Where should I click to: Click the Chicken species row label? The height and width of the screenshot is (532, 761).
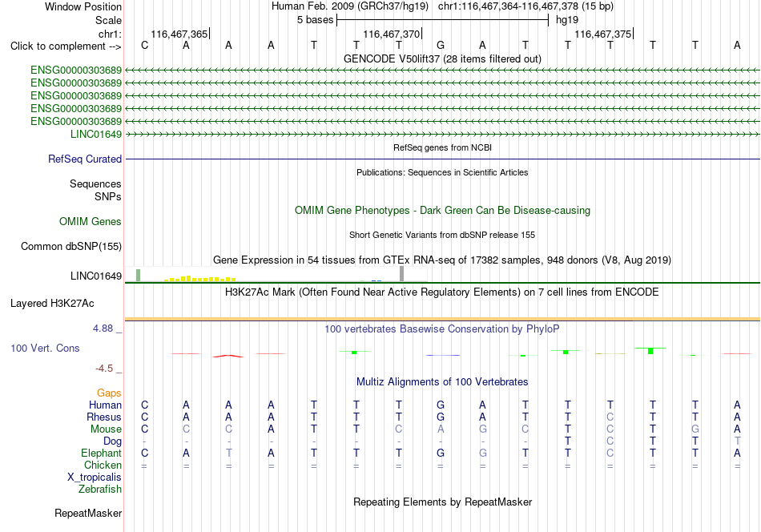pyautogui.click(x=103, y=465)
